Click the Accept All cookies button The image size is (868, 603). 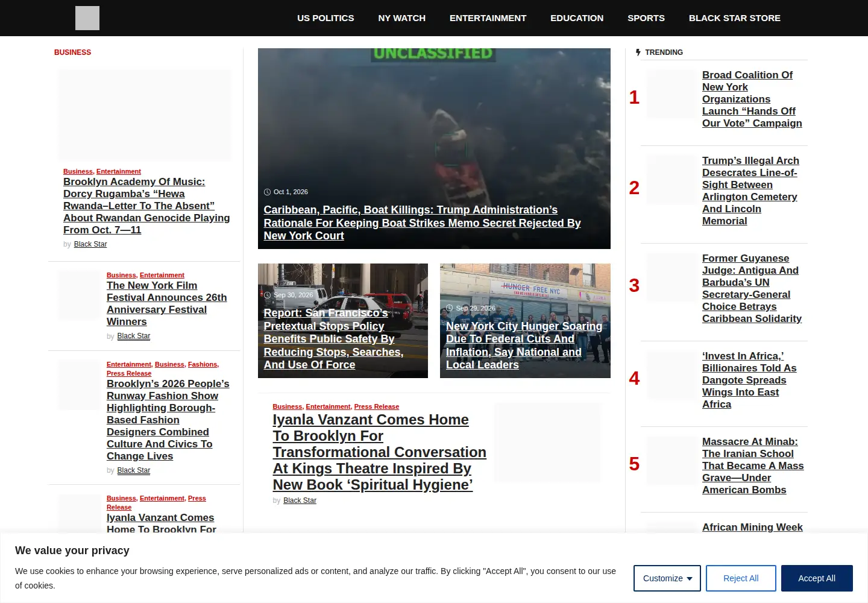pos(817,578)
